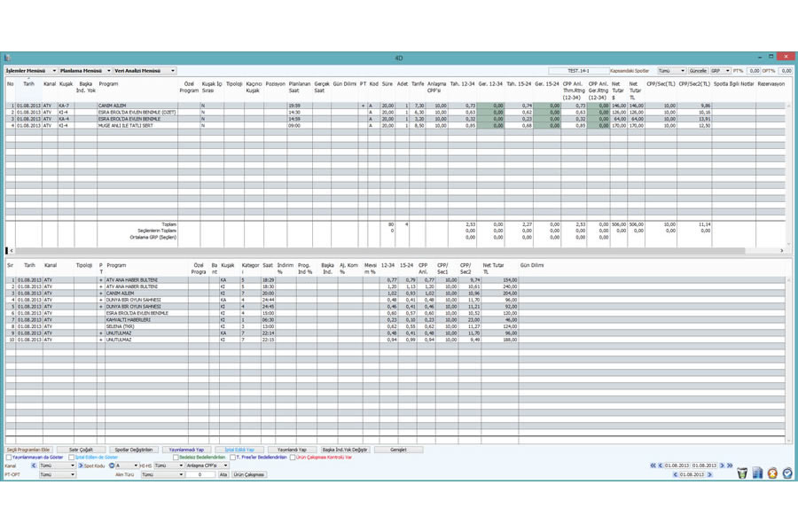Expand the Anlaşma CPP'si dropdown

coord(206,465)
